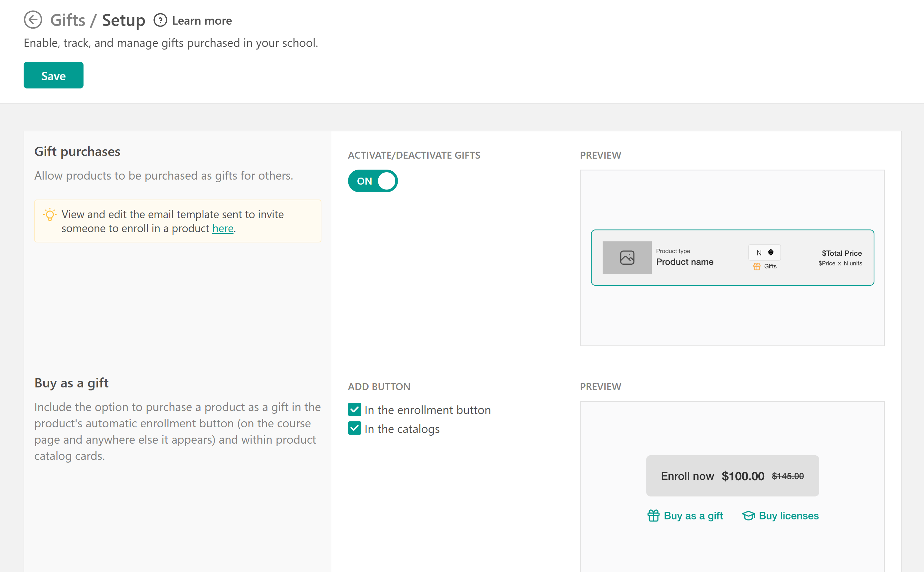This screenshot has width=924, height=572.
Task: Uncheck In the enrollment button checkbox
Action: [354, 409]
